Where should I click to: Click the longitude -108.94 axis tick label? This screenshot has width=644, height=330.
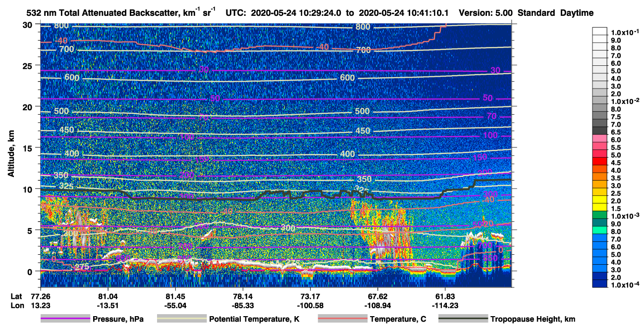[x=378, y=305]
